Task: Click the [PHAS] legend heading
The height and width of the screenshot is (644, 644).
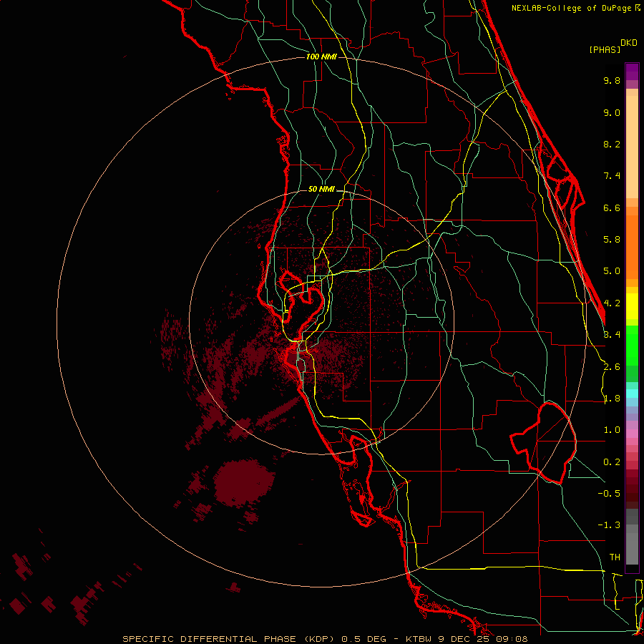Action: (605, 50)
